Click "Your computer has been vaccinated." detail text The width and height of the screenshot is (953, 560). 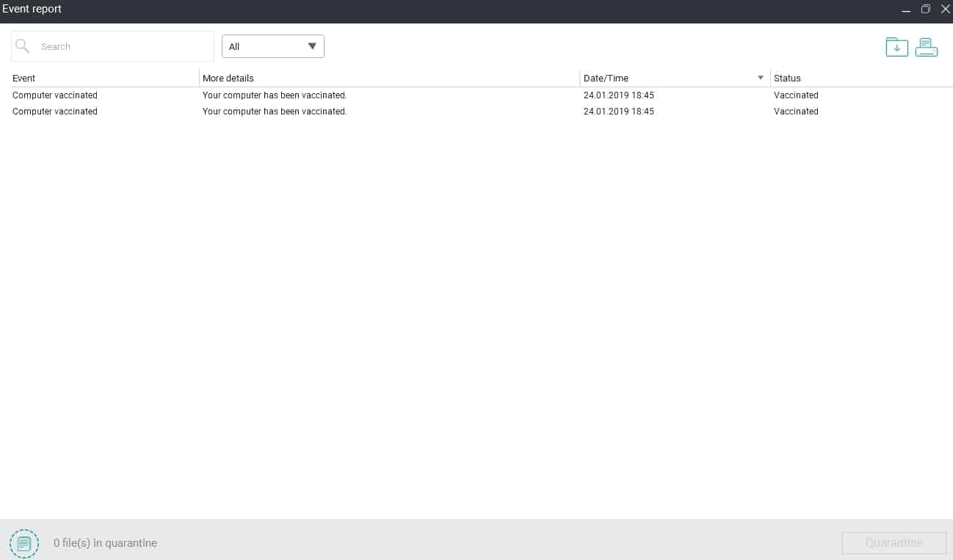(x=275, y=95)
